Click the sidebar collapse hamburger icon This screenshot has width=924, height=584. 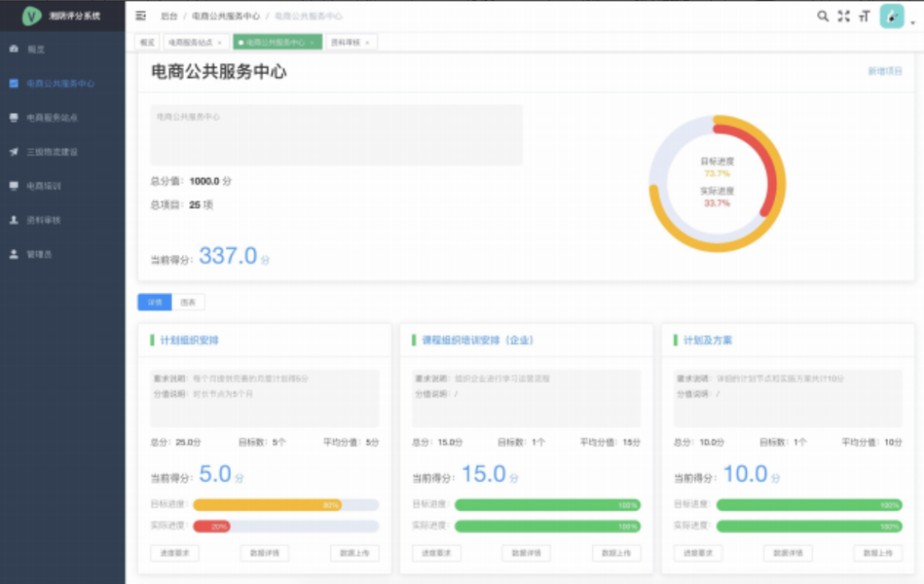pyautogui.click(x=141, y=16)
